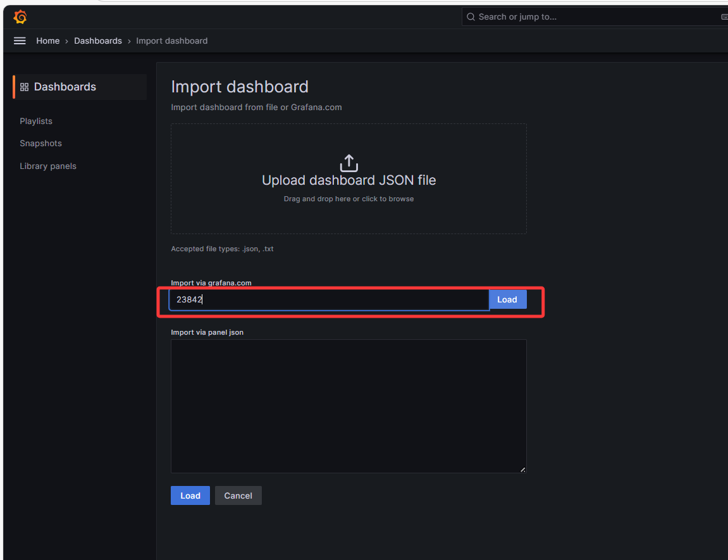Image resolution: width=728 pixels, height=560 pixels.
Task: Open Library panels in the sidebar
Action: tap(48, 166)
